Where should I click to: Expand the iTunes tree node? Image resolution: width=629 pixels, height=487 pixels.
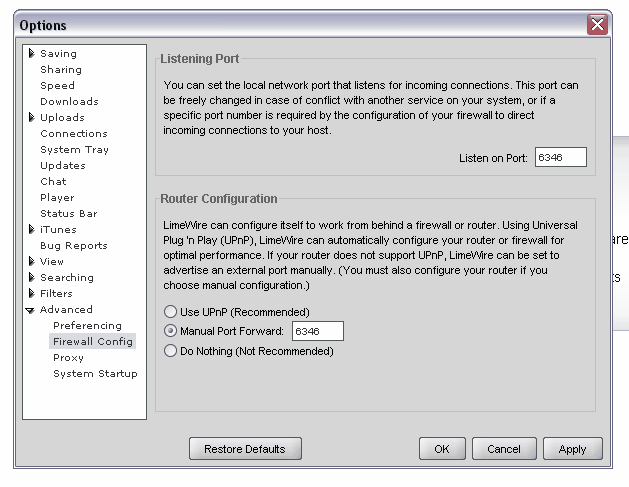coord(31,230)
